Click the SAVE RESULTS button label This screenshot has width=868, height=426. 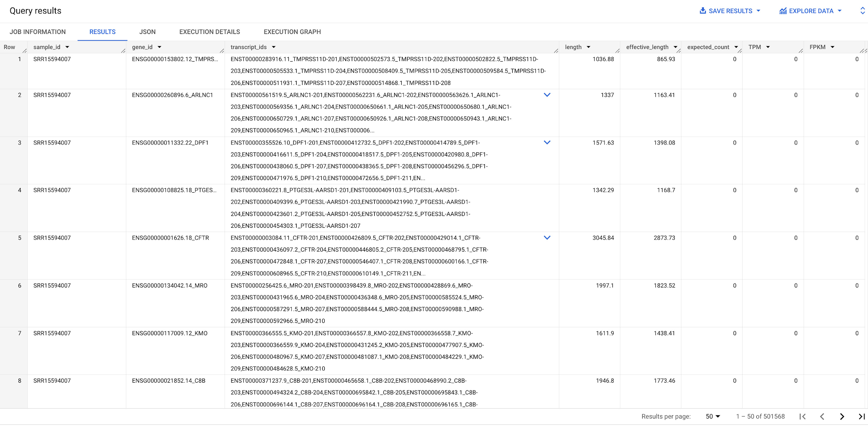click(730, 11)
